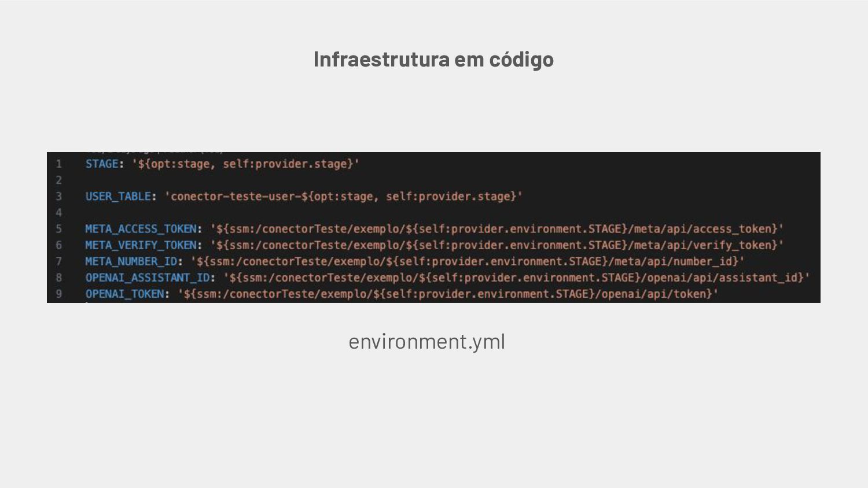Select the META_NUMBER_ID key
This screenshot has height=488, width=868.
pyautogui.click(x=131, y=261)
